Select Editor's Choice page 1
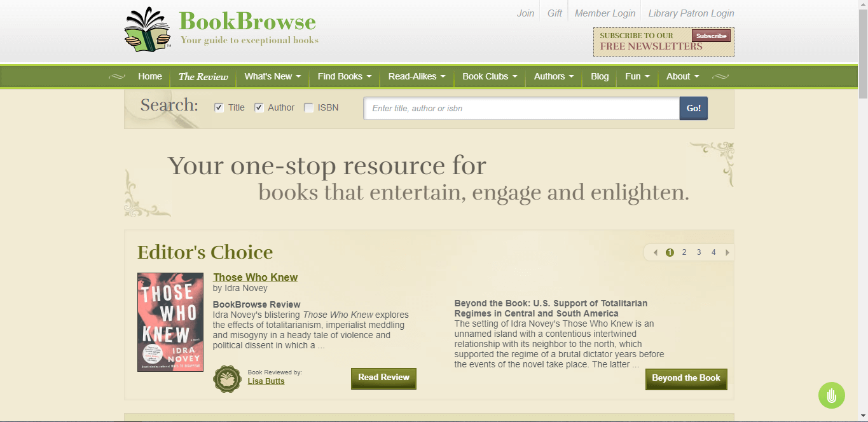868x422 pixels. (670, 252)
